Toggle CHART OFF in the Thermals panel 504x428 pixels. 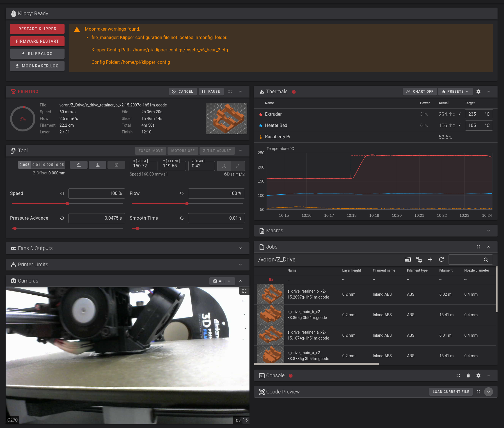(420, 92)
